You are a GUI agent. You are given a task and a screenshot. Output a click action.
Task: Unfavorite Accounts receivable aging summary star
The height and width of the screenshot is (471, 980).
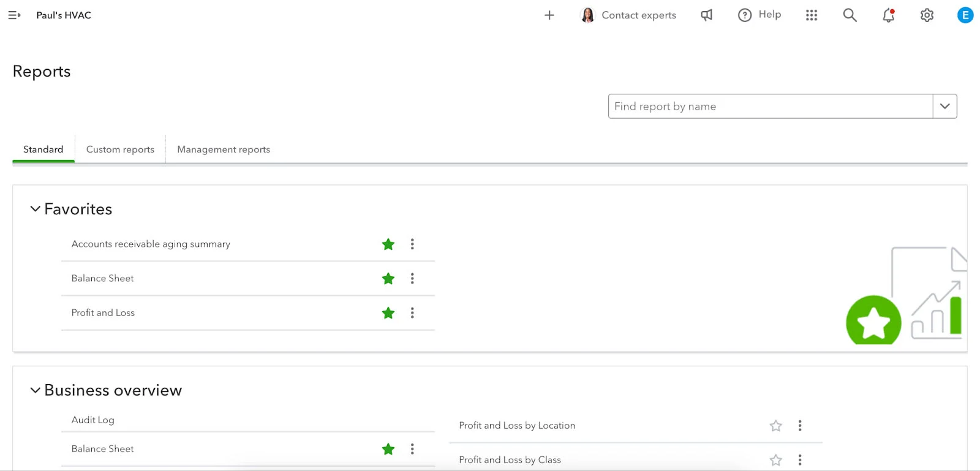click(388, 244)
